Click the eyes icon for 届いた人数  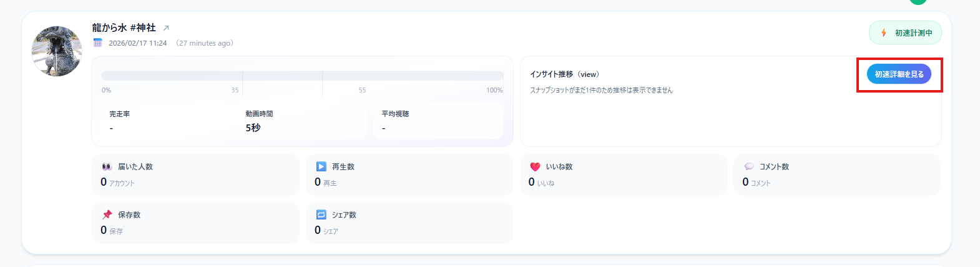pos(107,167)
